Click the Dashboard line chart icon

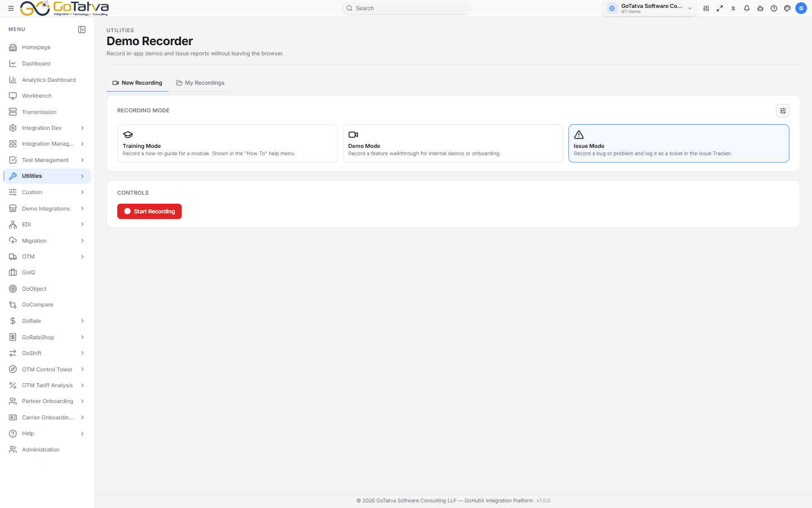[13, 64]
